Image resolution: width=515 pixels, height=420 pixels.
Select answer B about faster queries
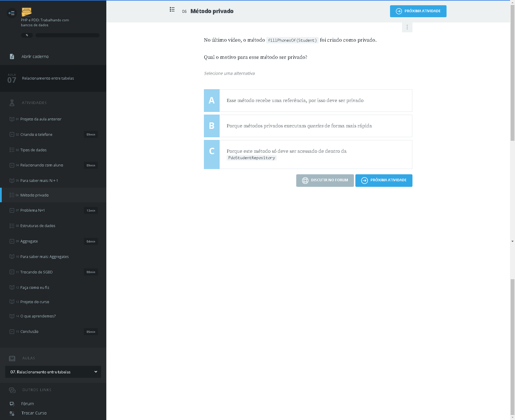click(308, 126)
